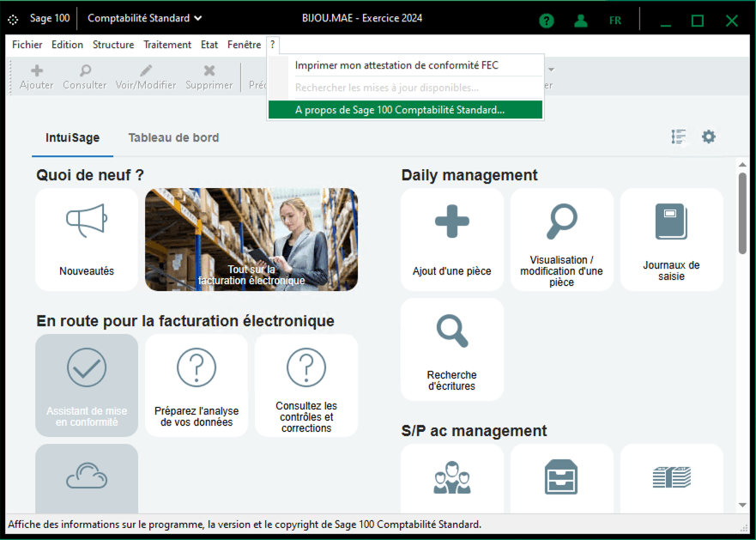Viewport: 756px width, 540px height.
Task: Select Rechercher les mises à jour disponibles
Action: [x=406, y=88]
